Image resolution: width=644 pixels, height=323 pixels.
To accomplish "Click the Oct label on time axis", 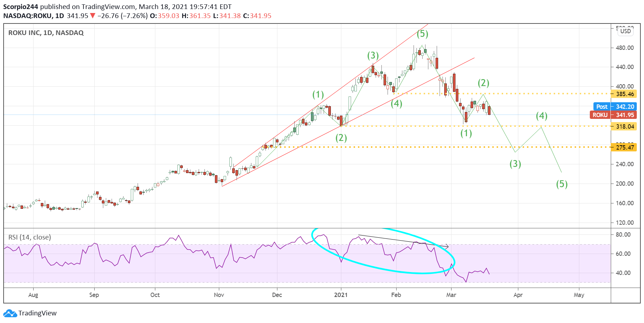I will point(155,295).
